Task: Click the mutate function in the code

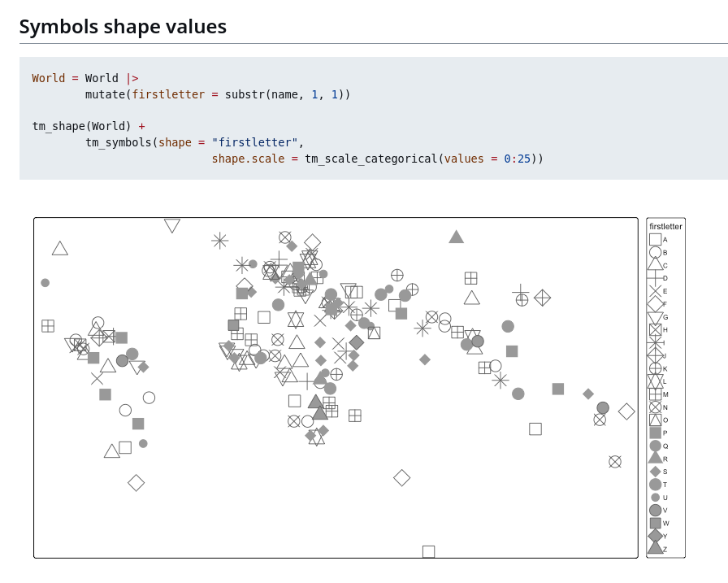Action: pyautogui.click(x=105, y=94)
